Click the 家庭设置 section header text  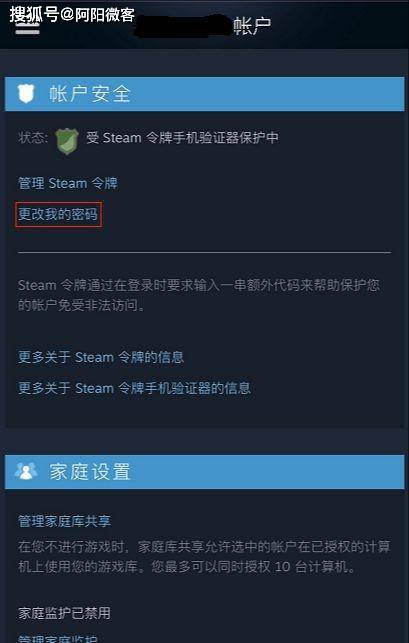(x=90, y=472)
